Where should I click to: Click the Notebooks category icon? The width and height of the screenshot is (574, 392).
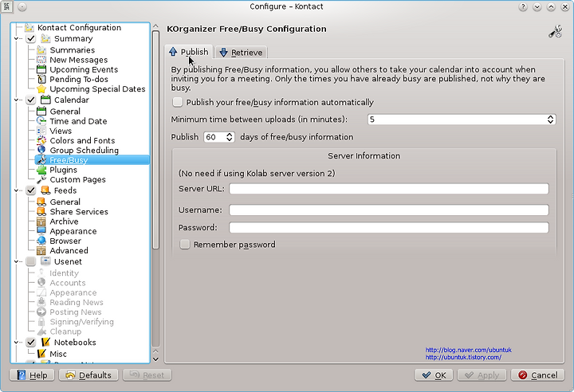pyautogui.click(x=45, y=343)
